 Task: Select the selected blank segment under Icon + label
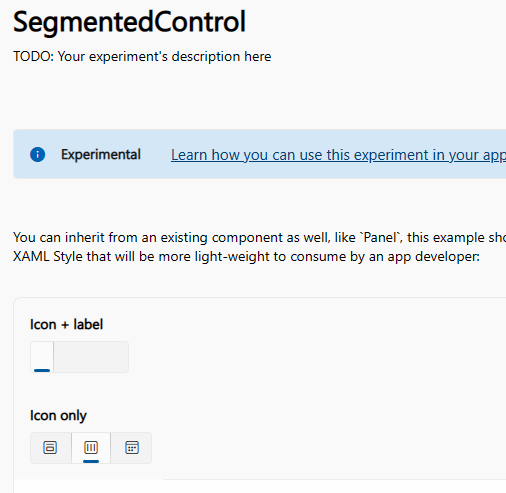tap(42, 357)
